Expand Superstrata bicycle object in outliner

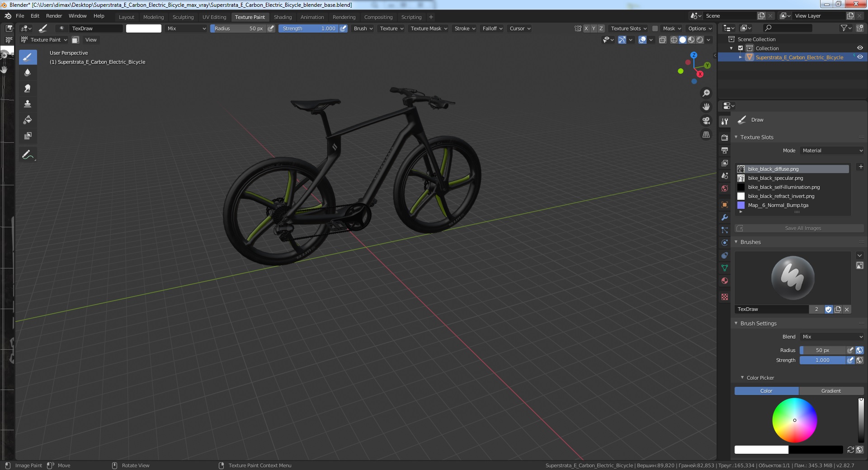click(740, 57)
